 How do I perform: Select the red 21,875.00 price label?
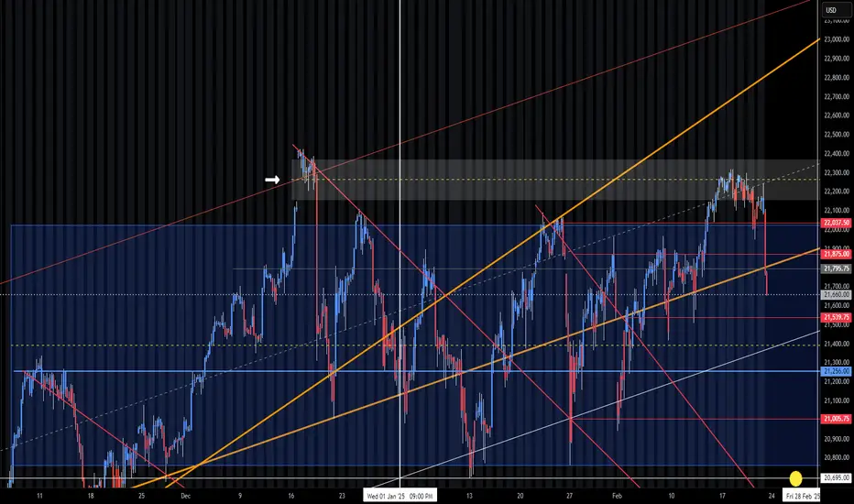836,254
